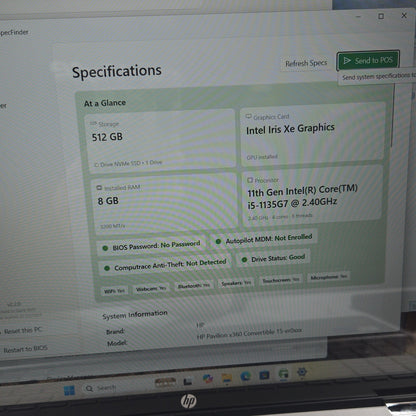The image size is (416, 416).
Task: Click the Refresh Specs button
Action: point(306,63)
